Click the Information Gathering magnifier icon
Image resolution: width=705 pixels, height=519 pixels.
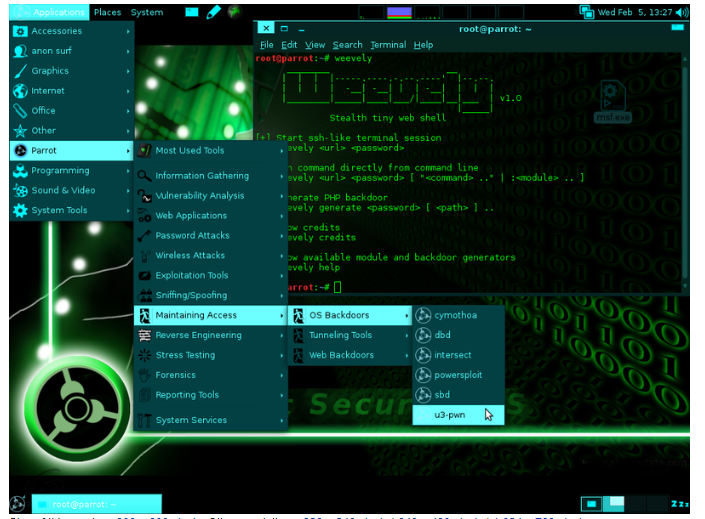click(144, 176)
